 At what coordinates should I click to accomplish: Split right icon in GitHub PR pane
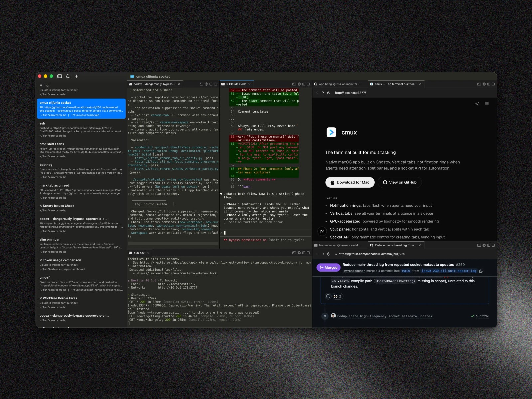pos(488,245)
